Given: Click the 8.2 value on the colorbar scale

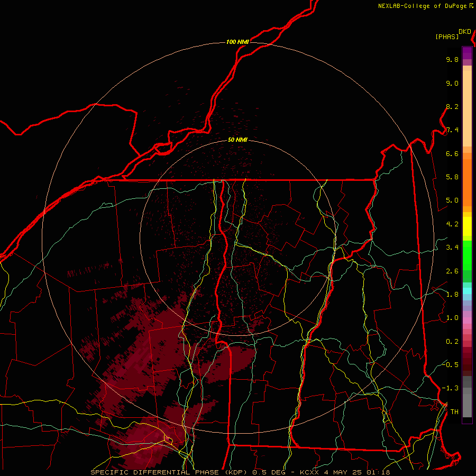Looking at the screenshot, I should [452, 106].
